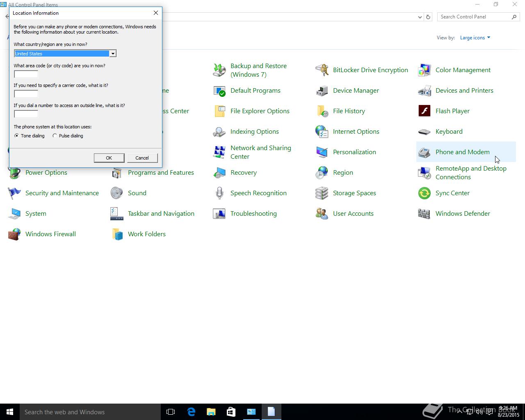Launch Device Manager icon
Image resolution: width=525 pixels, height=420 pixels.
322,91
